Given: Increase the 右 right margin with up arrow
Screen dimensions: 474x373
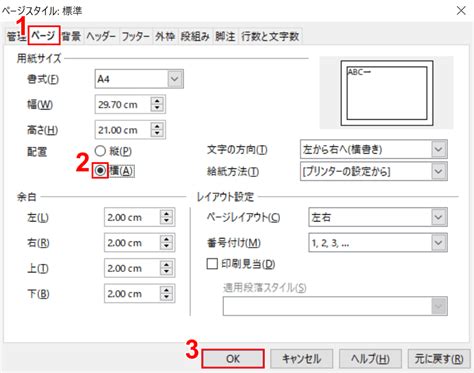Looking at the screenshot, I should coord(166,238).
